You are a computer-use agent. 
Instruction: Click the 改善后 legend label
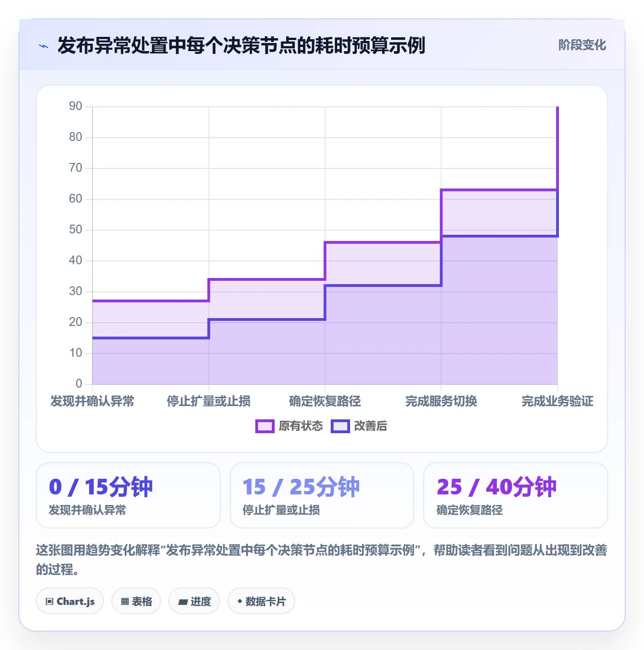pyautogui.click(x=371, y=426)
